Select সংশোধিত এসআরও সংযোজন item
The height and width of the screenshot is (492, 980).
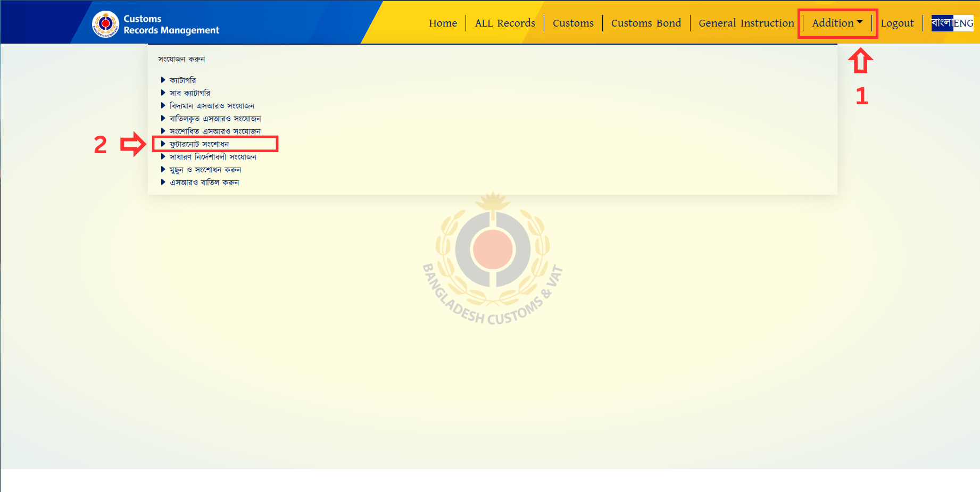click(x=215, y=131)
